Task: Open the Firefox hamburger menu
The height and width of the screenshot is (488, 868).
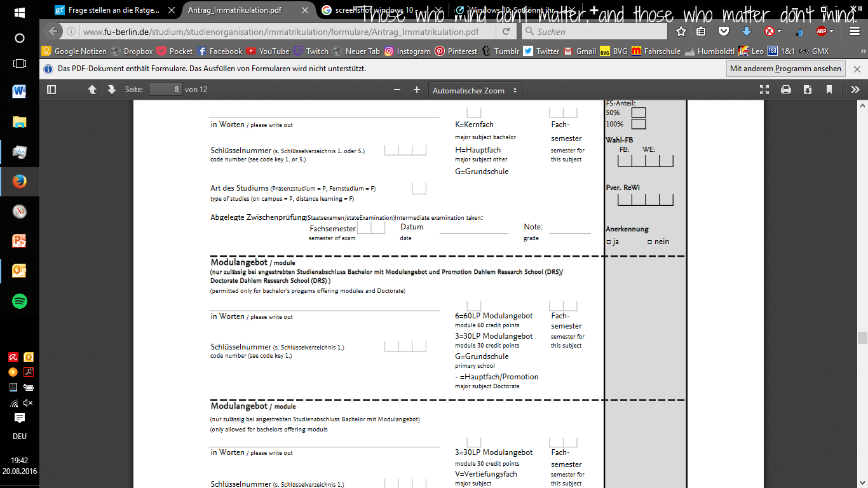Action: click(x=854, y=30)
